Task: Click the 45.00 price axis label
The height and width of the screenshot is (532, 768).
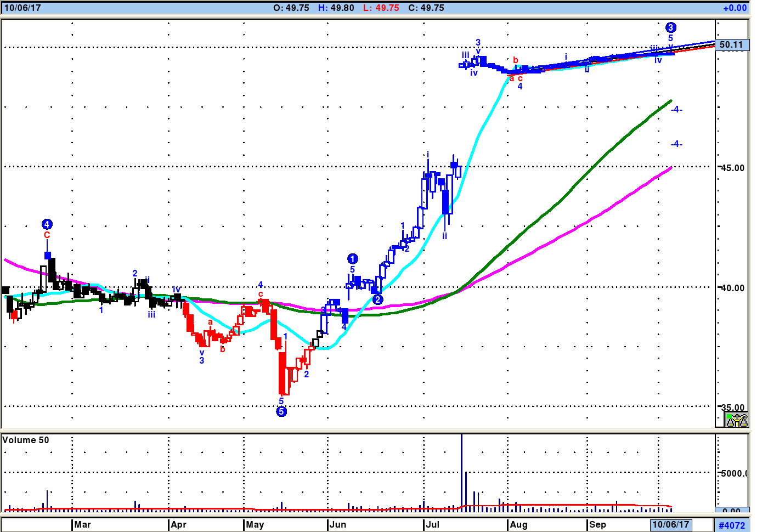Action: tap(733, 168)
